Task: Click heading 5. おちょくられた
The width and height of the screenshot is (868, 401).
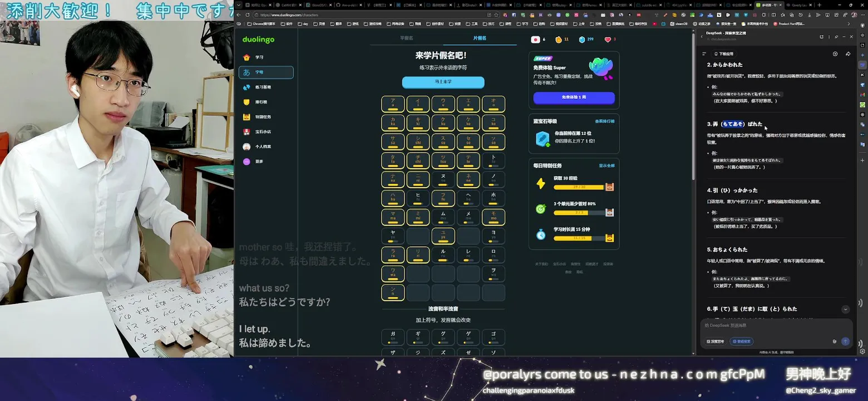Action: [x=727, y=250]
